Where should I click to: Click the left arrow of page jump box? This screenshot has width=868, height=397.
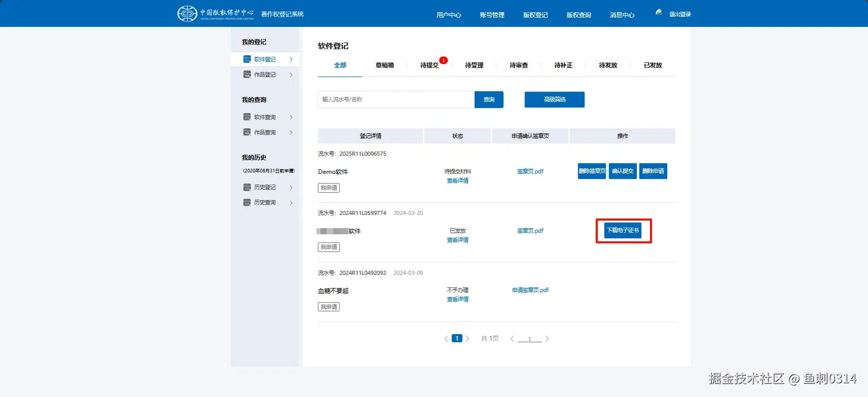tap(512, 339)
